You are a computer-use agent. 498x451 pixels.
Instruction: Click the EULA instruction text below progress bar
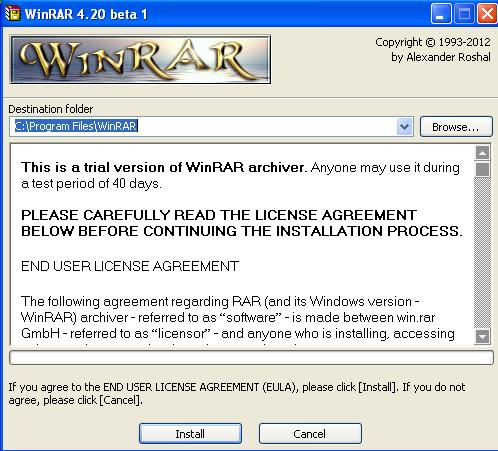point(237,393)
